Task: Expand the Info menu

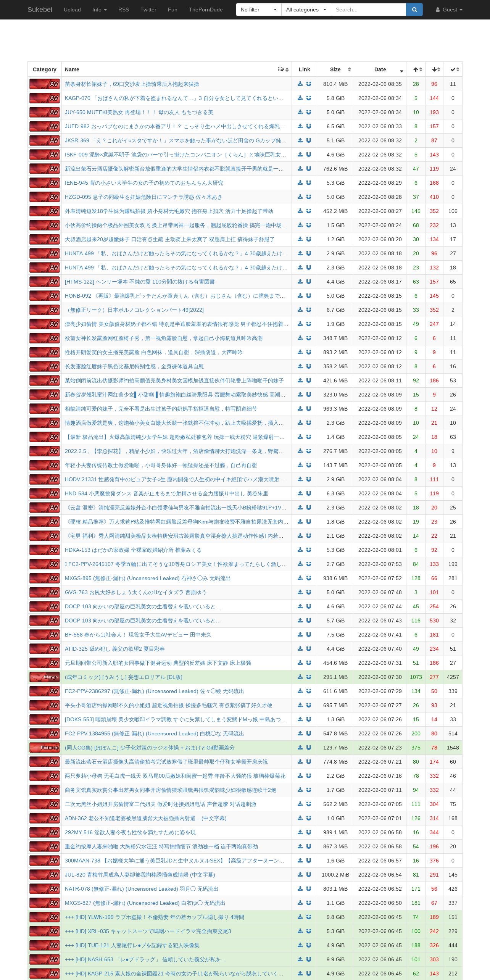Action: click(x=100, y=10)
